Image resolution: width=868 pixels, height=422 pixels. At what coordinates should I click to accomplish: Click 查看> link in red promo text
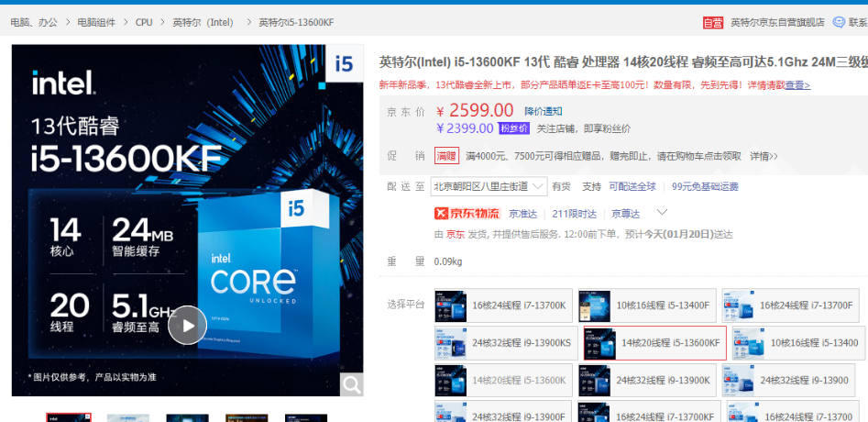coord(797,85)
